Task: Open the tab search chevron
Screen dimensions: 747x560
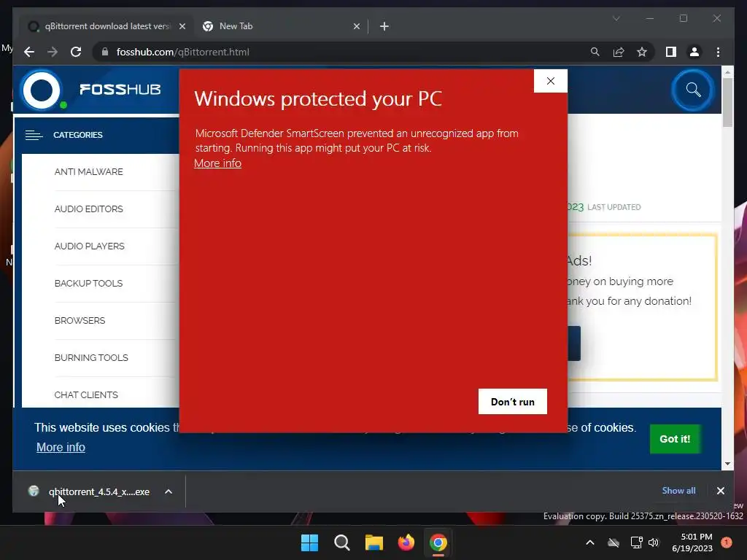Action: [616, 18]
